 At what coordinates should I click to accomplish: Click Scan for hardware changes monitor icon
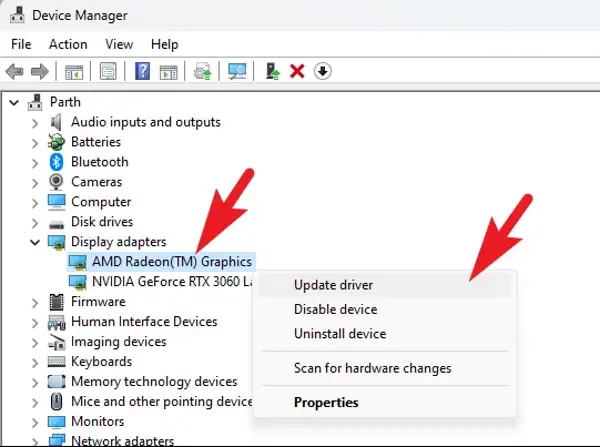click(x=237, y=71)
